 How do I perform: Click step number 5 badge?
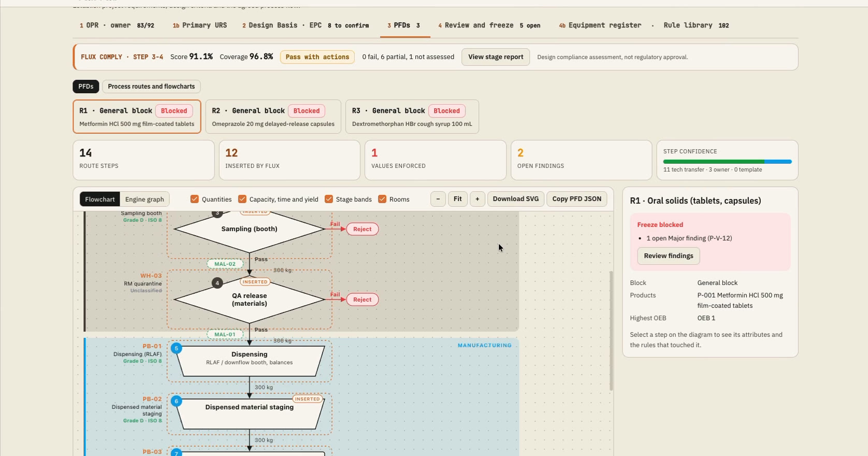click(177, 348)
